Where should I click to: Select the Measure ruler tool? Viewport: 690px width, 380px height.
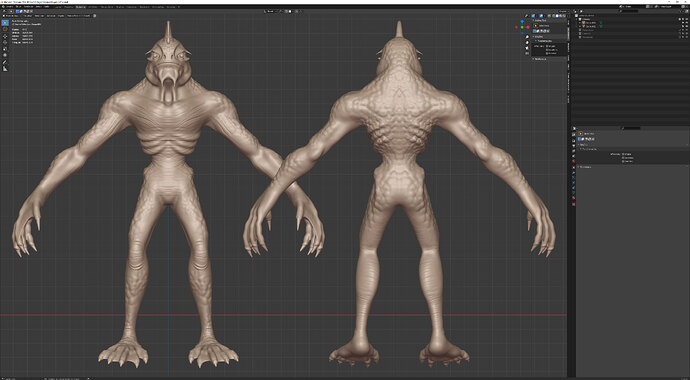point(5,69)
